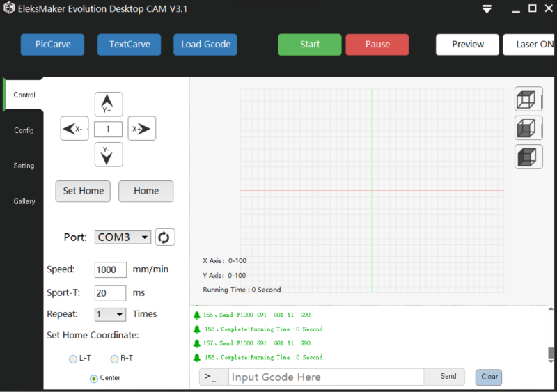Switch to the Gallery tab
This screenshot has height=392, width=557.
click(x=24, y=201)
